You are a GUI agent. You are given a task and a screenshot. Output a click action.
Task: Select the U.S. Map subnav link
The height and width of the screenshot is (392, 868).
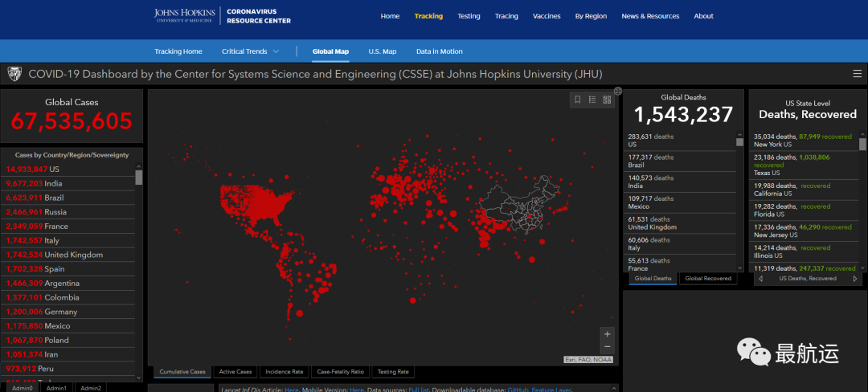pos(382,51)
